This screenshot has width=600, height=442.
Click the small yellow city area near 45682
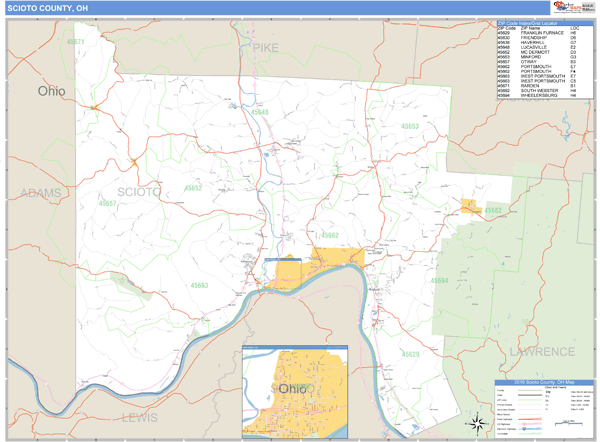click(469, 206)
